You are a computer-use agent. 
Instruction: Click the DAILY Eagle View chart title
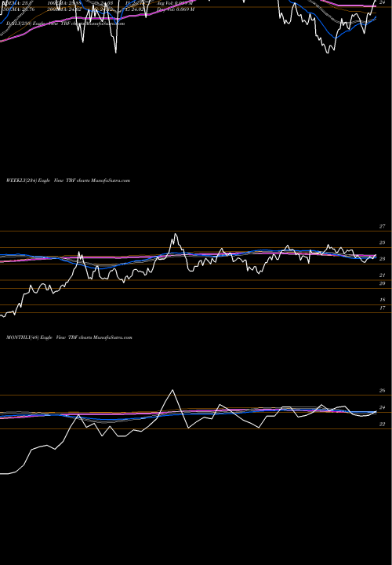(x=65, y=24)
